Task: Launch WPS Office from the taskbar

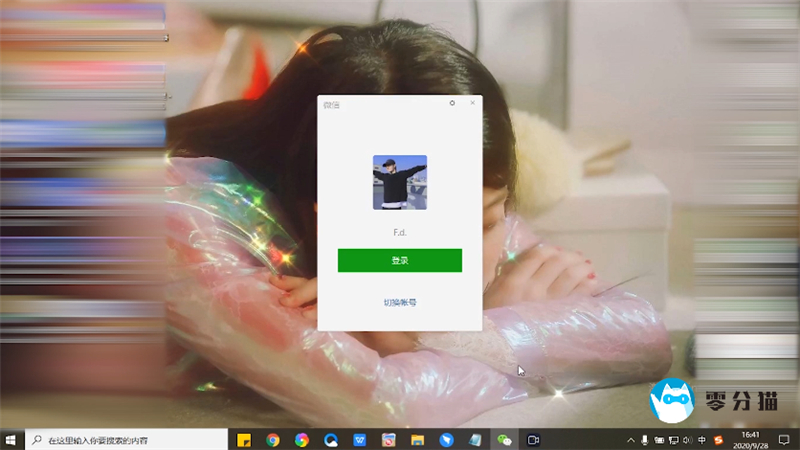Action: tap(360, 440)
